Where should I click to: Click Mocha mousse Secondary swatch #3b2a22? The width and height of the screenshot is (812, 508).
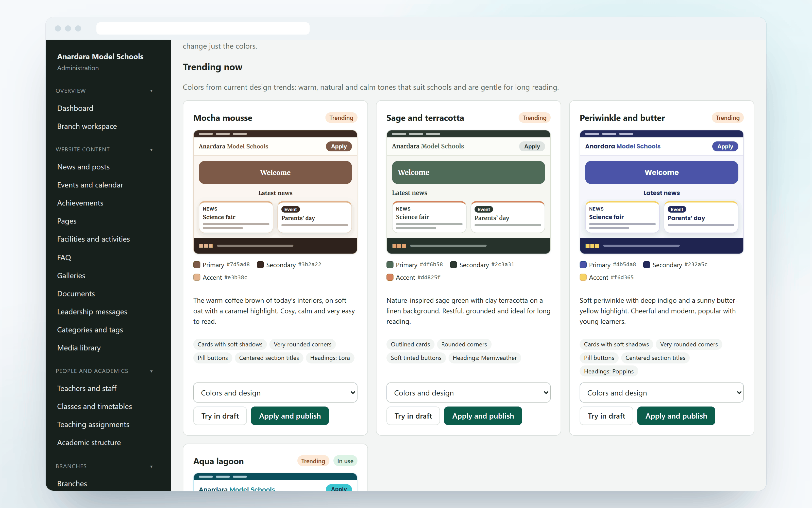(260, 265)
